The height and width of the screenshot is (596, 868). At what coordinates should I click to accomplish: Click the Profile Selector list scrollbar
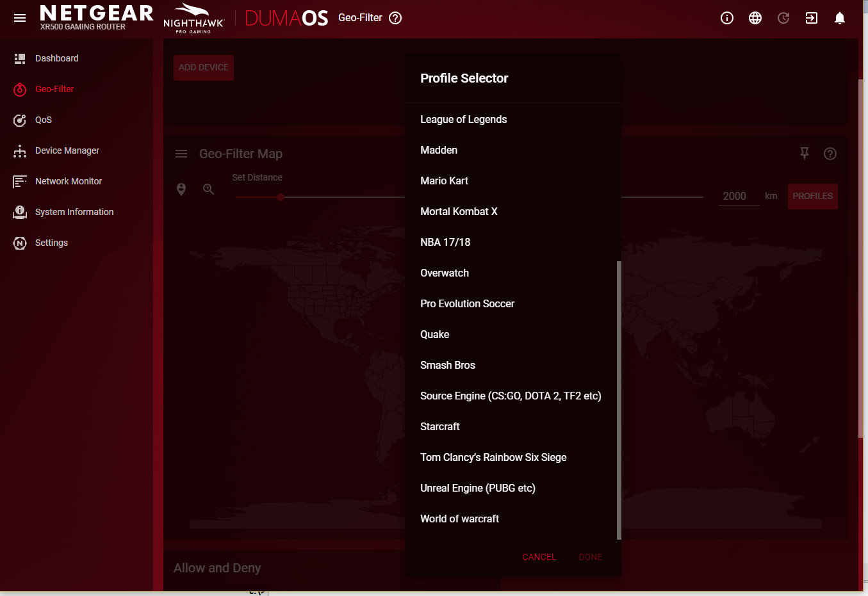coord(619,400)
